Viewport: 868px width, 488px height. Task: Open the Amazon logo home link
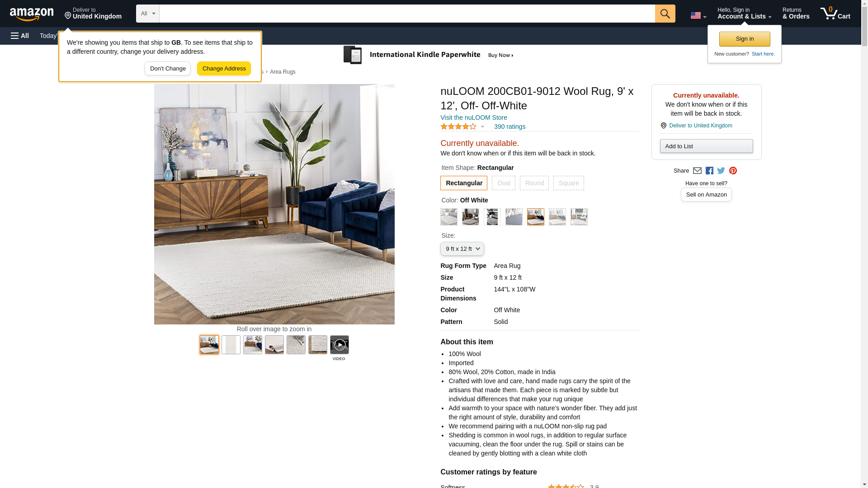pyautogui.click(x=32, y=14)
